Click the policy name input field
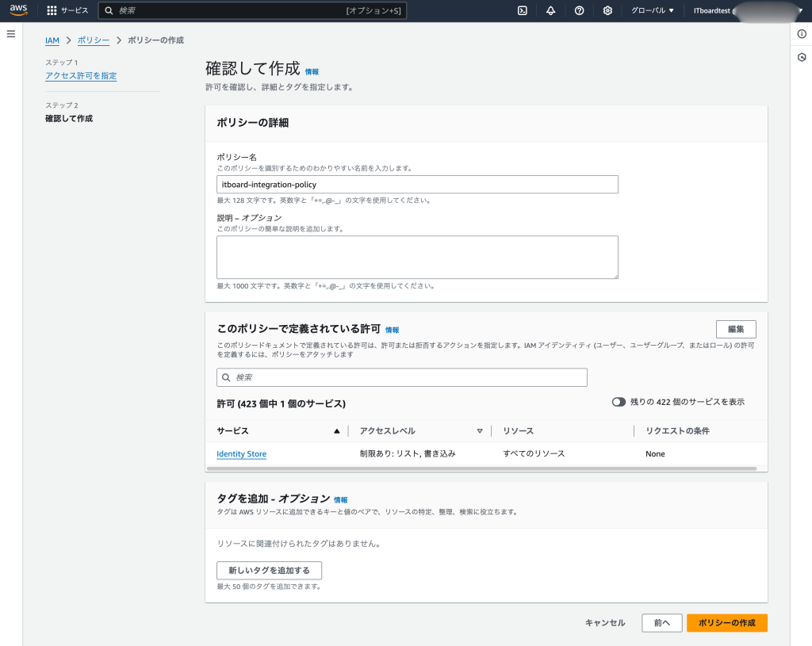This screenshot has width=812, height=646. coord(417,185)
